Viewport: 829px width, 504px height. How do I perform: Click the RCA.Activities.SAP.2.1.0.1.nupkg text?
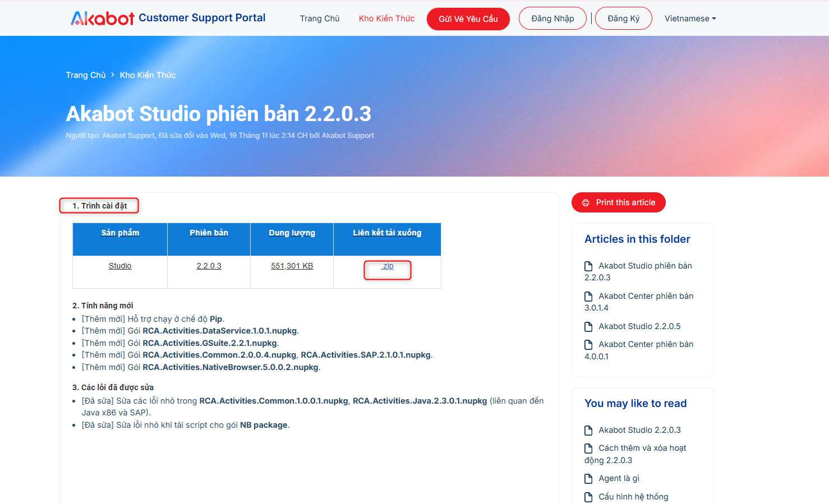pyautogui.click(x=366, y=355)
